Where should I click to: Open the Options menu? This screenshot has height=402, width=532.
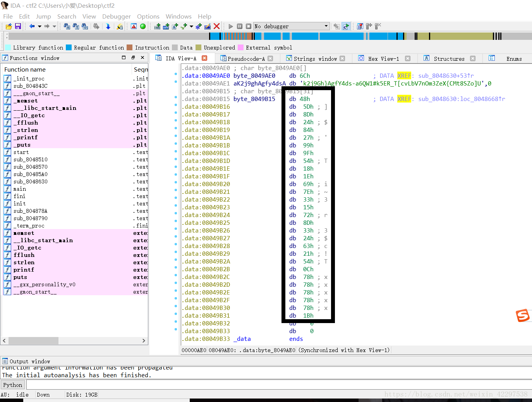[x=148, y=17]
